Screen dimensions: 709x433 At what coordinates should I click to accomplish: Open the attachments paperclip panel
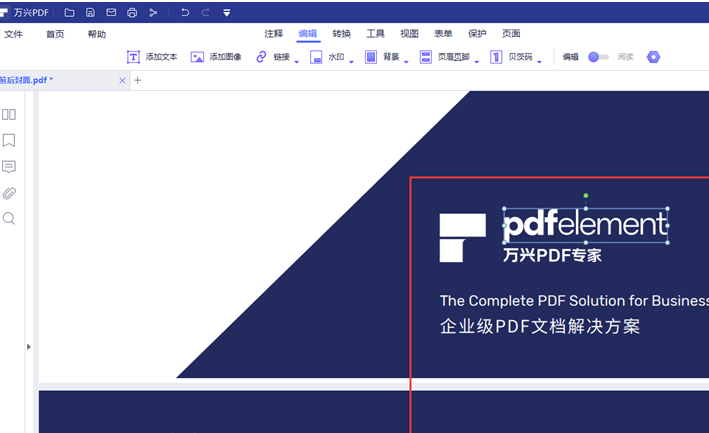point(9,193)
